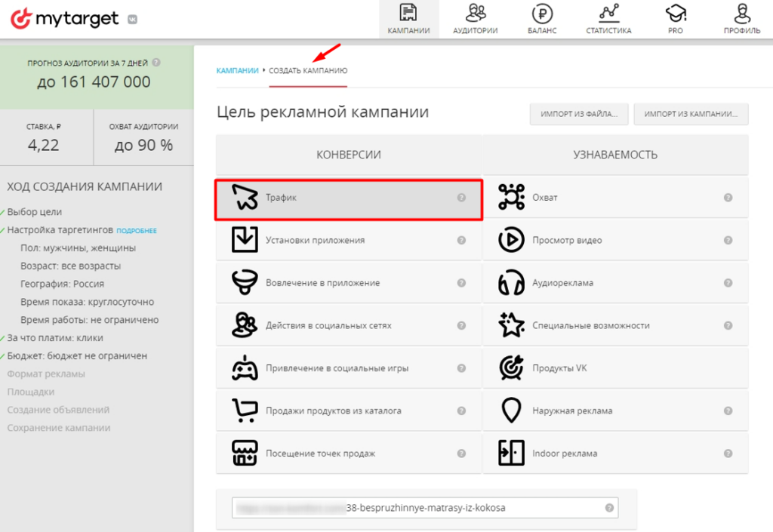Select the Наружная реклама map pin icon

511,411
